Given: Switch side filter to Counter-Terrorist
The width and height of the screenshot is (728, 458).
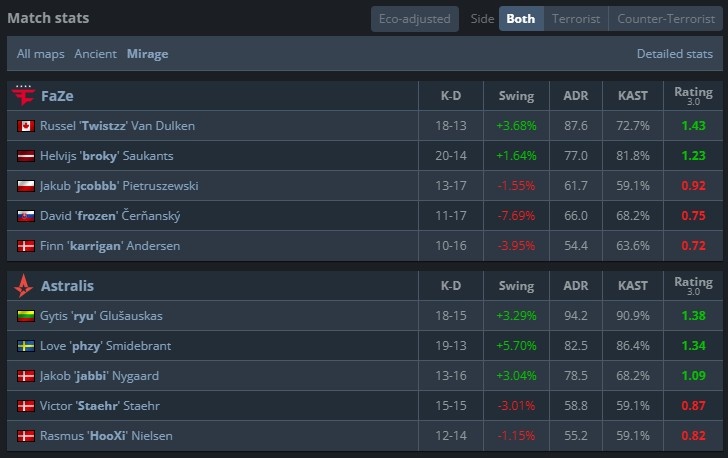Looking at the screenshot, I should pos(665,19).
